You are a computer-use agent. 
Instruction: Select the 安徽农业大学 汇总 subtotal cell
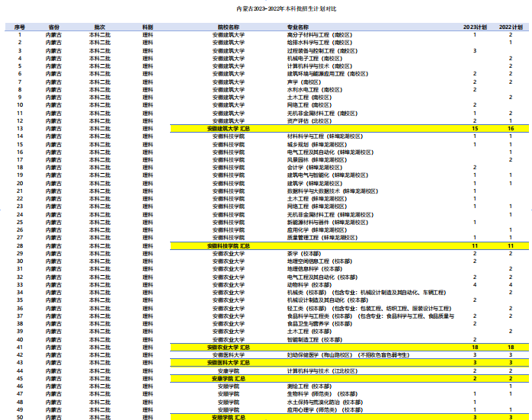pyautogui.click(x=228, y=348)
